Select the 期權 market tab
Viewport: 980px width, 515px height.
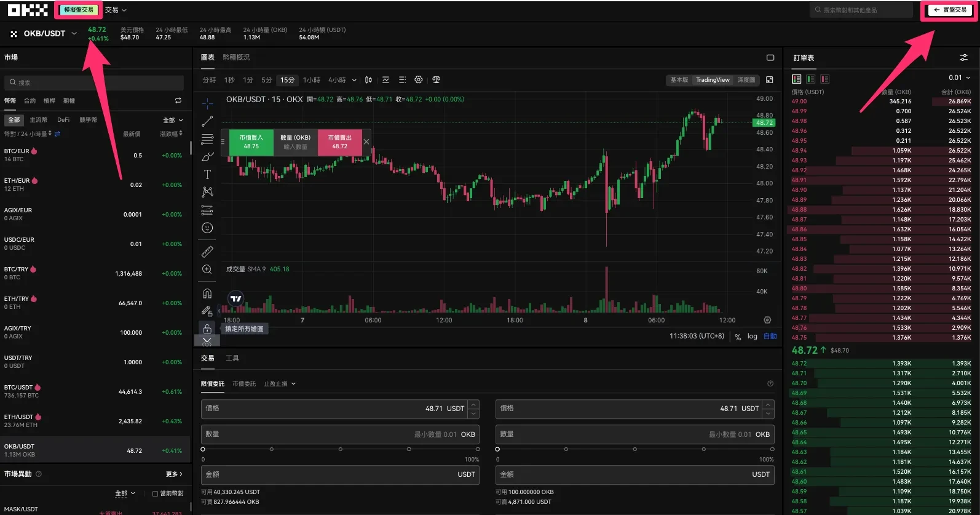tap(69, 100)
